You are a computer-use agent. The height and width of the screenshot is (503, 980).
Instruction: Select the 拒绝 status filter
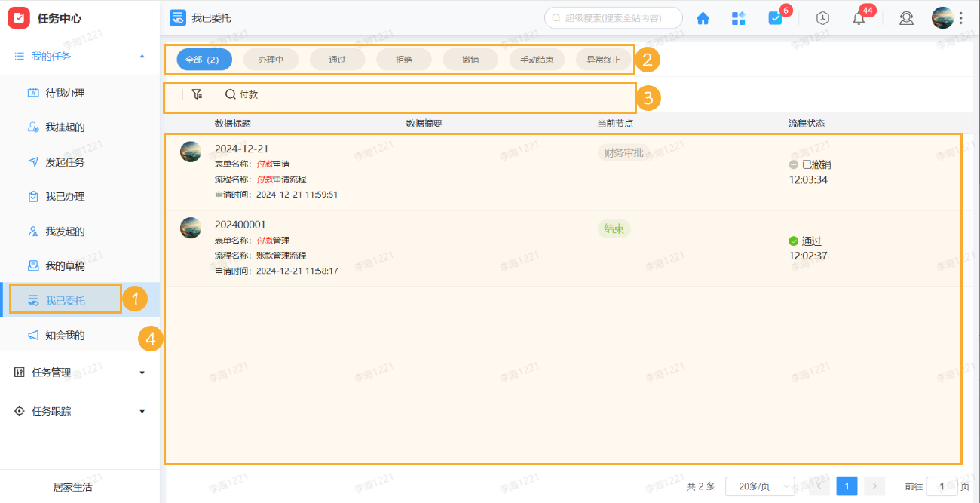403,59
